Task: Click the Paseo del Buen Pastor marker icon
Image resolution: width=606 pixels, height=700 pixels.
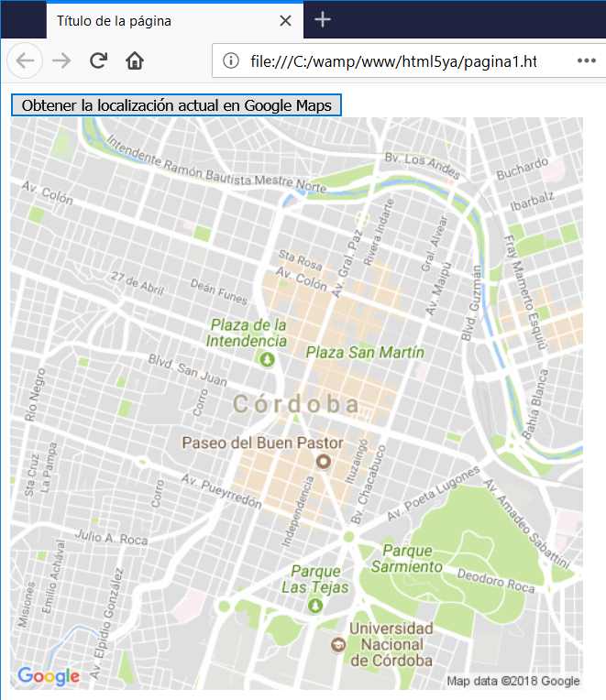Action: pyautogui.click(x=324, y=461)
